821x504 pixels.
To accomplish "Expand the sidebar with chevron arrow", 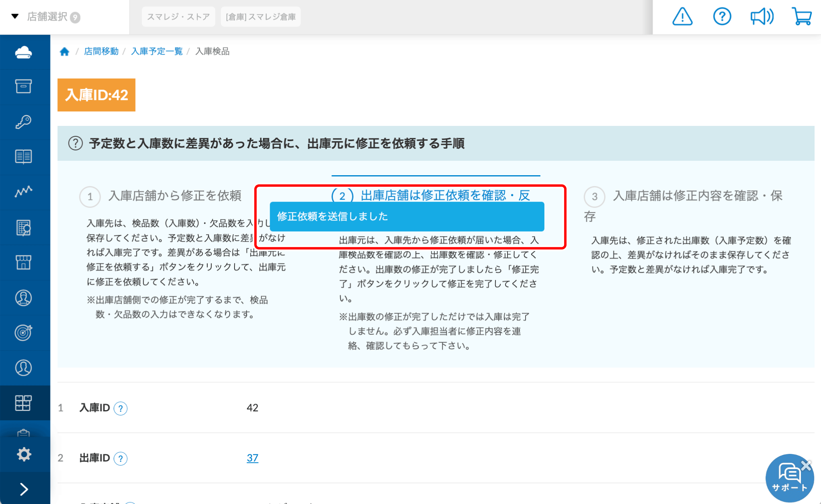I will point(24,489).
